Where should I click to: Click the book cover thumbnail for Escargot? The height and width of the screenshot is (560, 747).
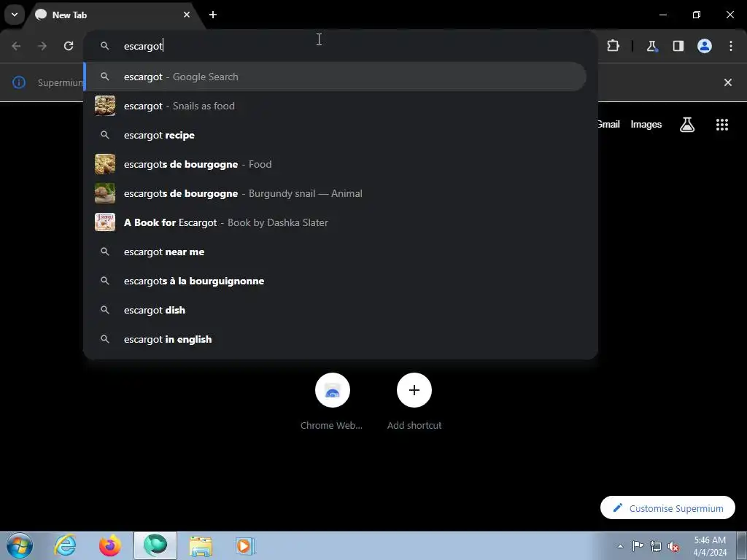click(x=105, y=222)
